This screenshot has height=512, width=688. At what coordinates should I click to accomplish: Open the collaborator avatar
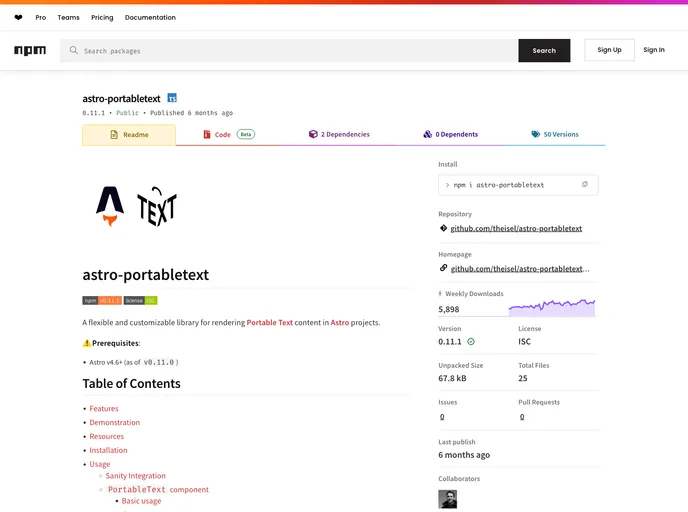click(448, 499)
